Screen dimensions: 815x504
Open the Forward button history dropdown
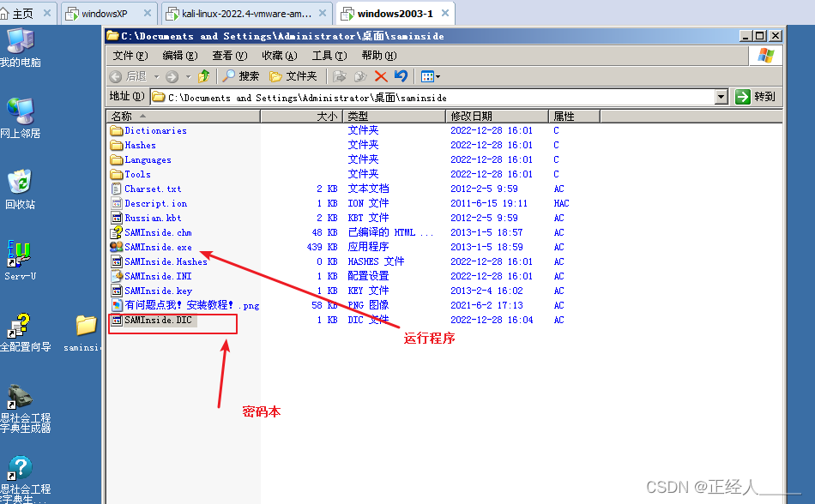pos(188,77)
